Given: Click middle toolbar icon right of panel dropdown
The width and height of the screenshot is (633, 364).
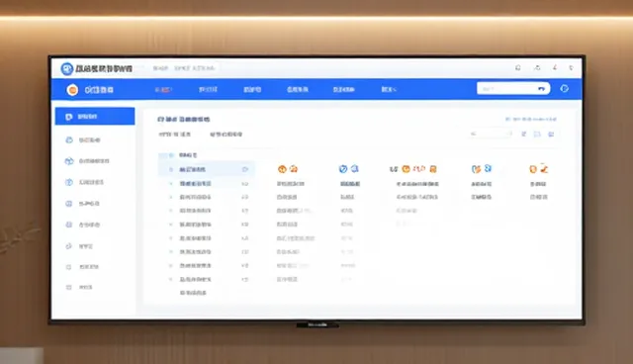Looking at the screenshot, I should coord(537,134).
